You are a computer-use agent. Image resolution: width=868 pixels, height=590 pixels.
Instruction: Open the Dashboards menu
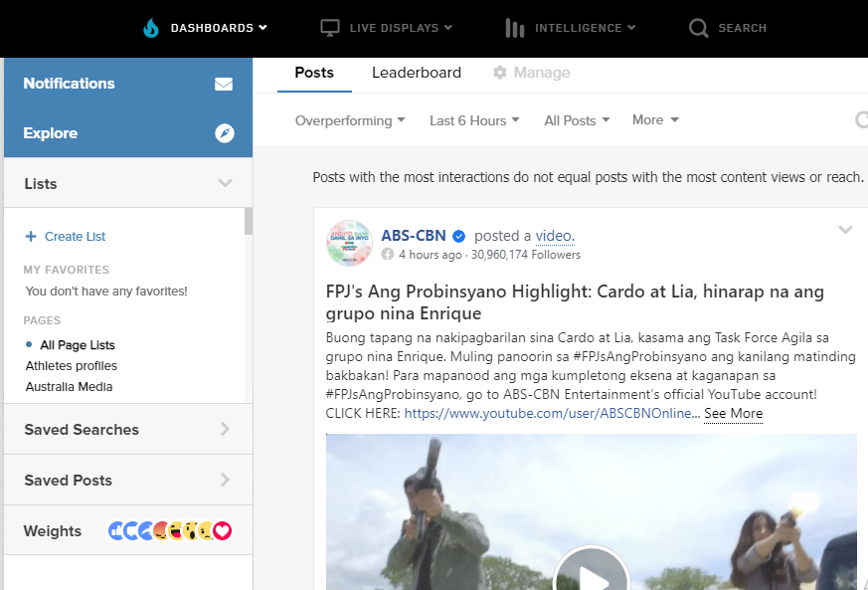tap(219, 28)
